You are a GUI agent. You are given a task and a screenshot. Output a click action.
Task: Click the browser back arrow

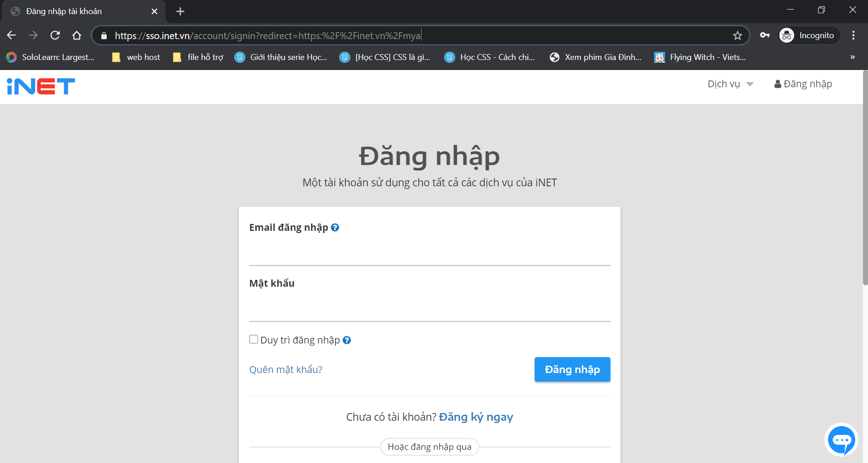point(11,35)
